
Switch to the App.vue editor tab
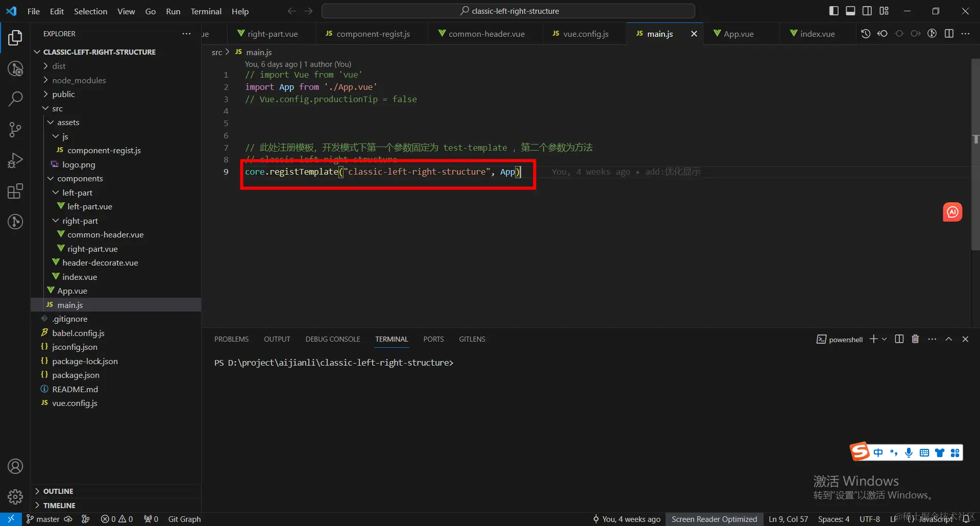(739, 34)
